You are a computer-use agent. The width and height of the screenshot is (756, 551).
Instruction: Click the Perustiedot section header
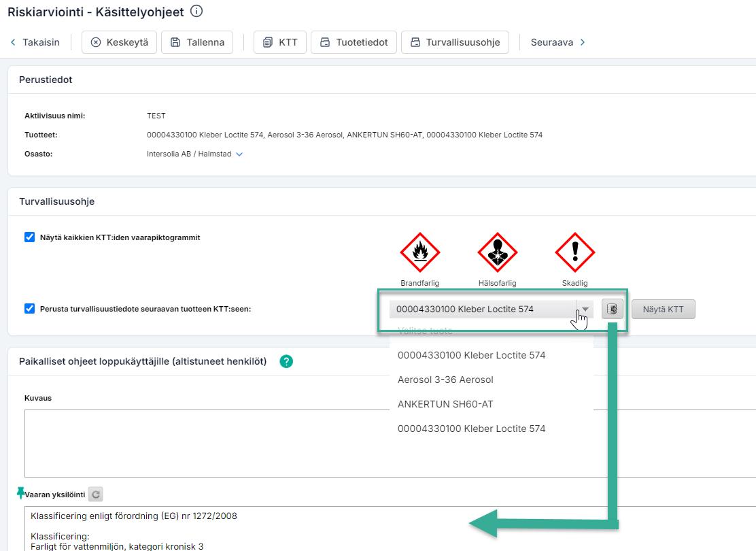point(46,80)
